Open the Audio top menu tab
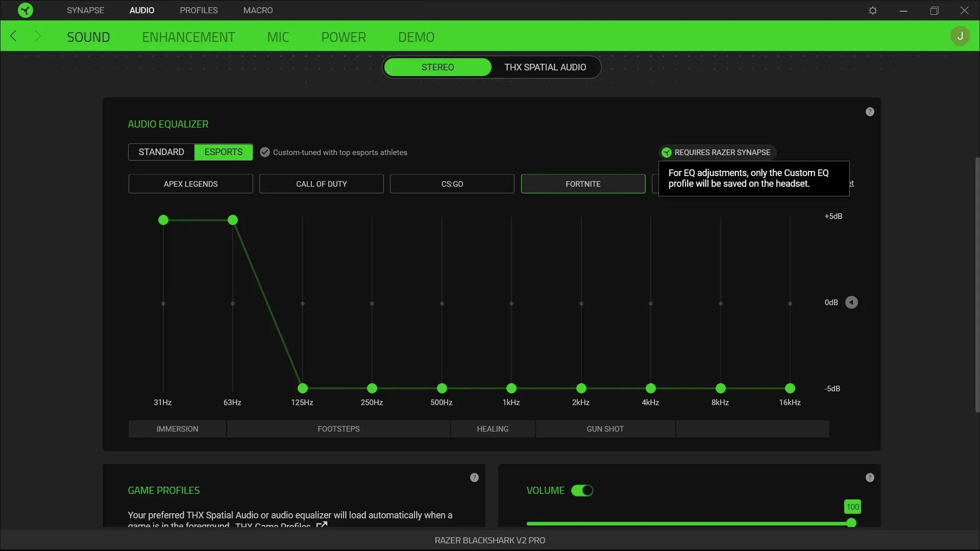The height and width of the screenshot is (551, 980). (x=142, y=10)
